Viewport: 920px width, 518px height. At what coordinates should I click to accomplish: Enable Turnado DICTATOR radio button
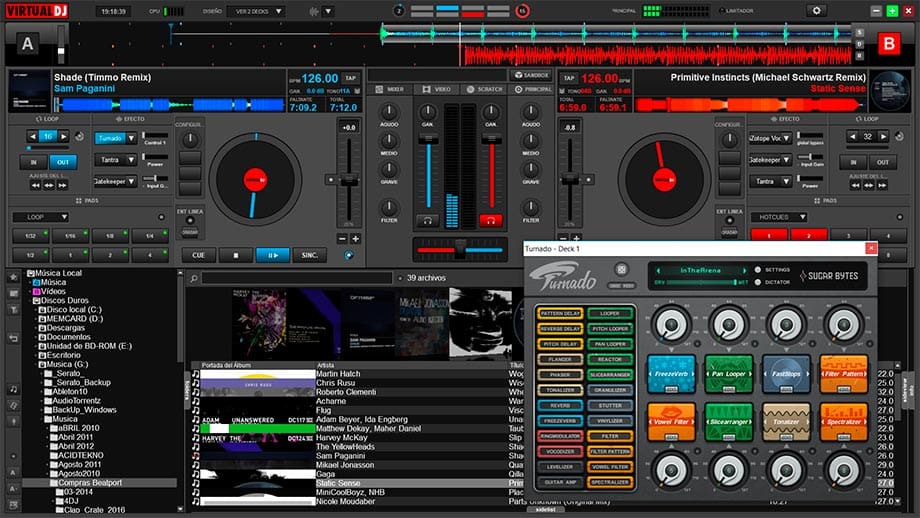pos(757,282)
